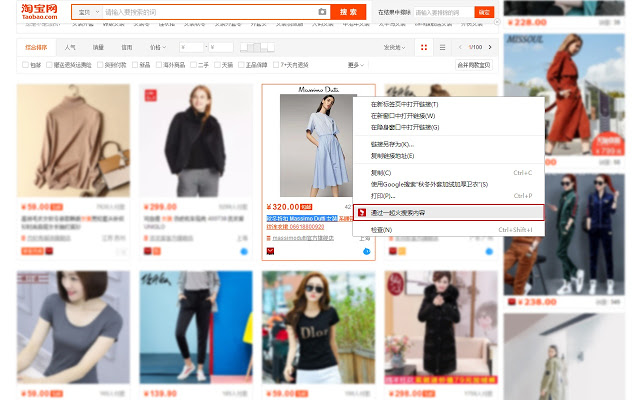
Task: Select 信用 credit sort tab
Action: pos(127,47)
